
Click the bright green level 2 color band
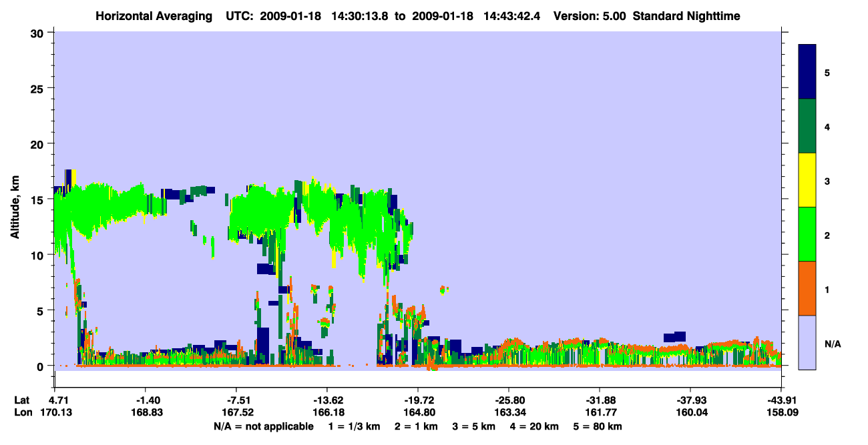tap(807, 234)
